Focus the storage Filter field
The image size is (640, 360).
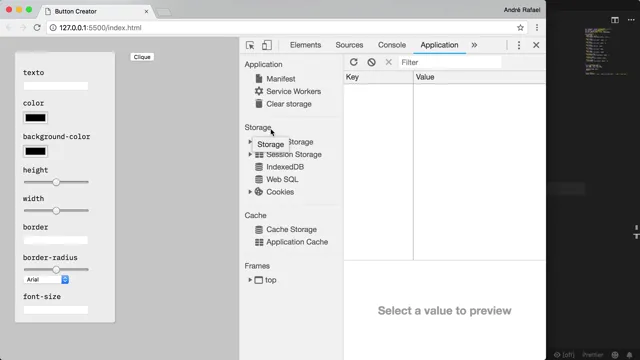click(x=449, y=62)
